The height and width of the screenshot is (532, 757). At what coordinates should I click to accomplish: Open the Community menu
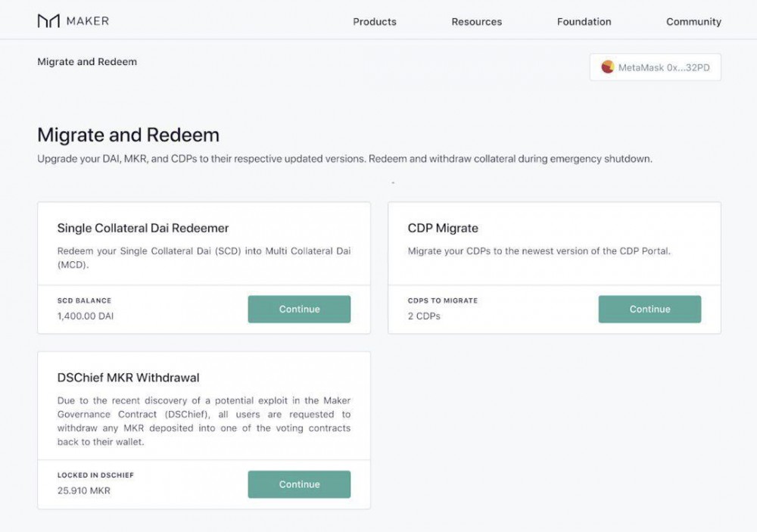pyautogui.click(x=693, y=22)
